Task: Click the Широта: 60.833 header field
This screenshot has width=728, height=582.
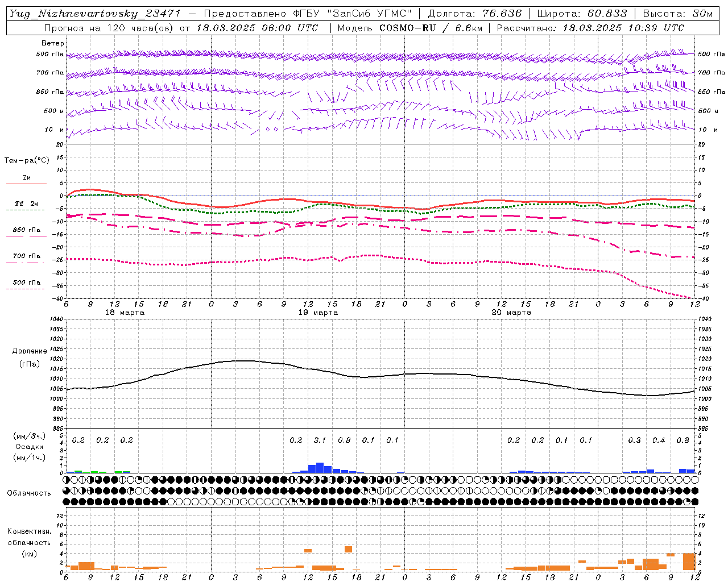Action: tap(582, 14)
